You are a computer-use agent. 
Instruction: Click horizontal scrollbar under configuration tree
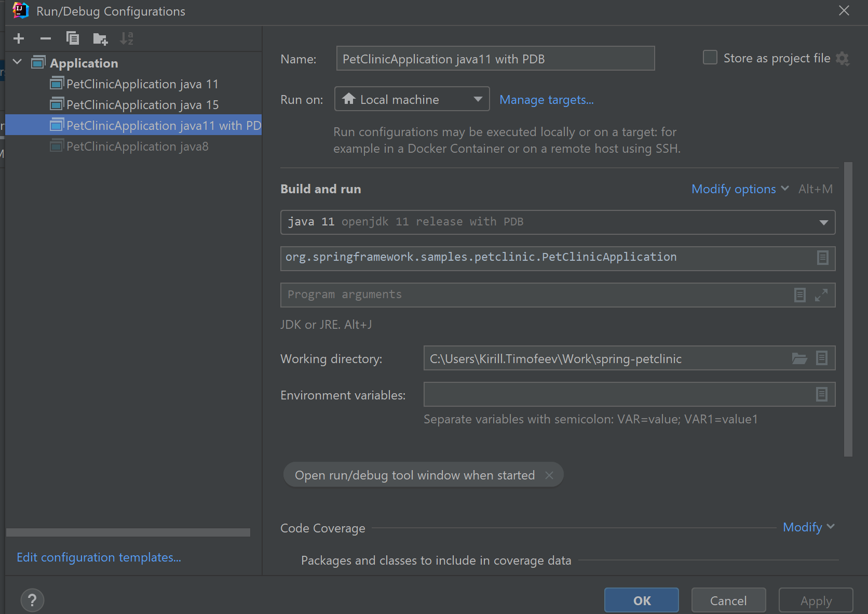click(x=128, y=532)
